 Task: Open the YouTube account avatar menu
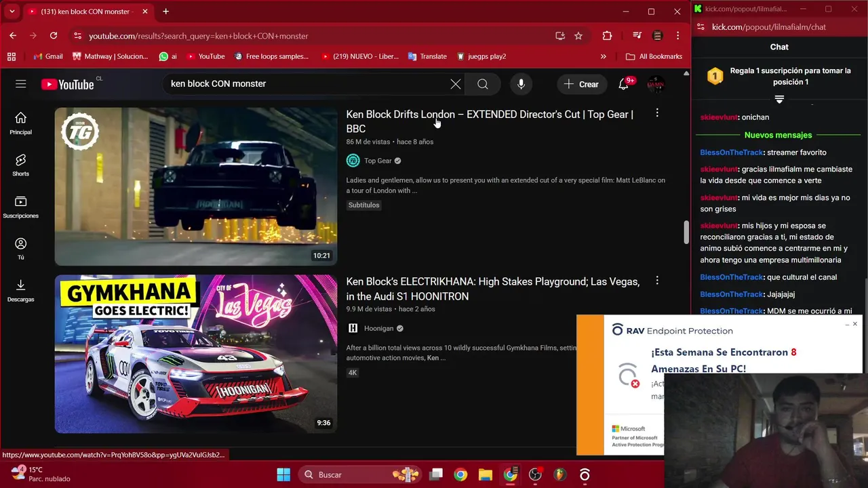click(655, 84)
